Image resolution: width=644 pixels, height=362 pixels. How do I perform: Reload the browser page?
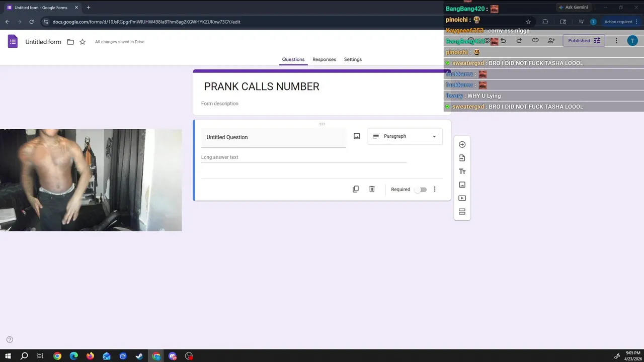pyautogui.click(x=31, y=22)
